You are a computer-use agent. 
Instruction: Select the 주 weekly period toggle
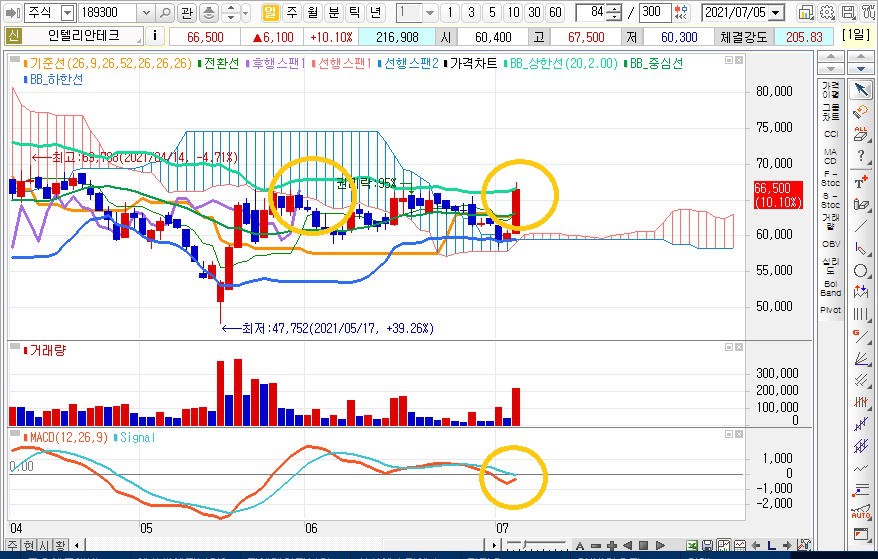(x=291, y=12)
